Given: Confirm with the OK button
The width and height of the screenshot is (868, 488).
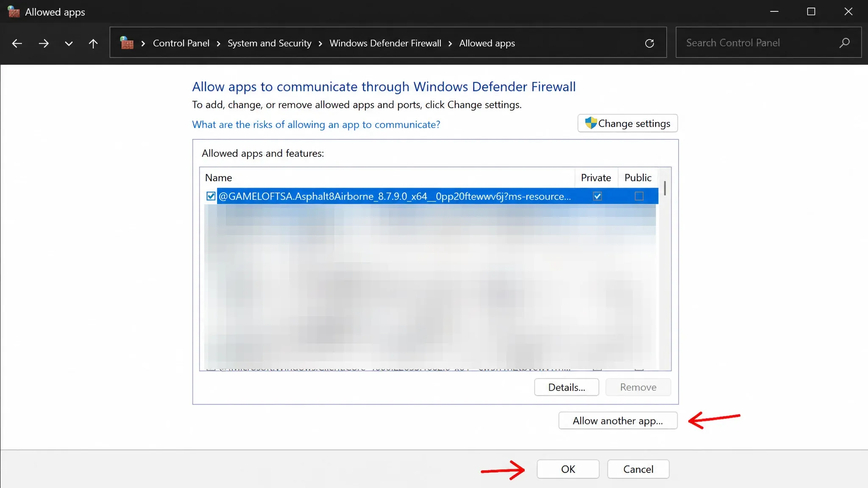Looking at the screenshot, I should [x=568, y=469].
